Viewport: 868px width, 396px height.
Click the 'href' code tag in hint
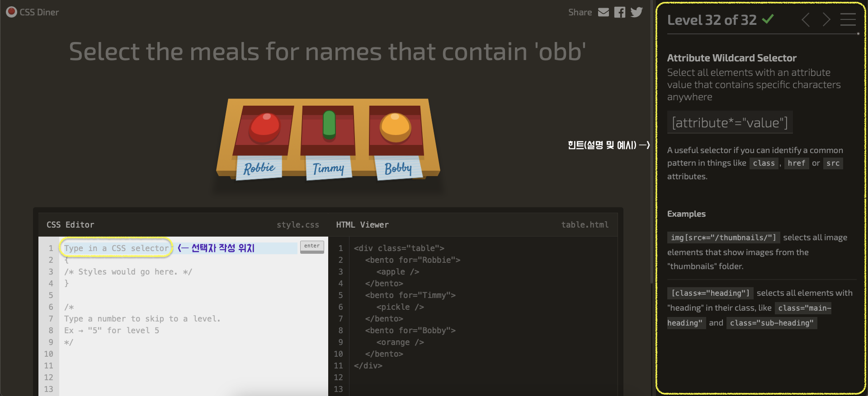[796, 163]
